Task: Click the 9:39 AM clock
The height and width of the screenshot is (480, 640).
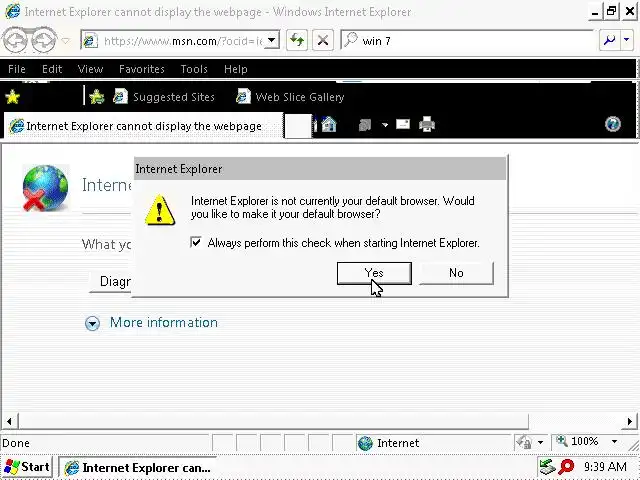Action: click(605, 467)
